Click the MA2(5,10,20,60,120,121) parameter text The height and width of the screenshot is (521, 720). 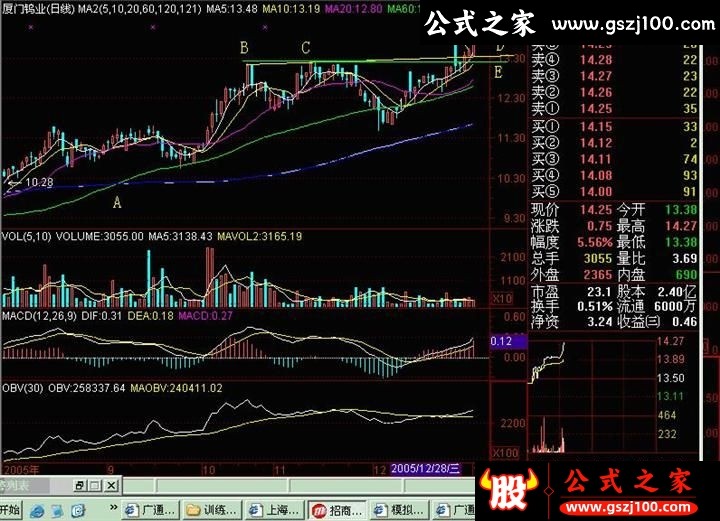click(139, 9)
